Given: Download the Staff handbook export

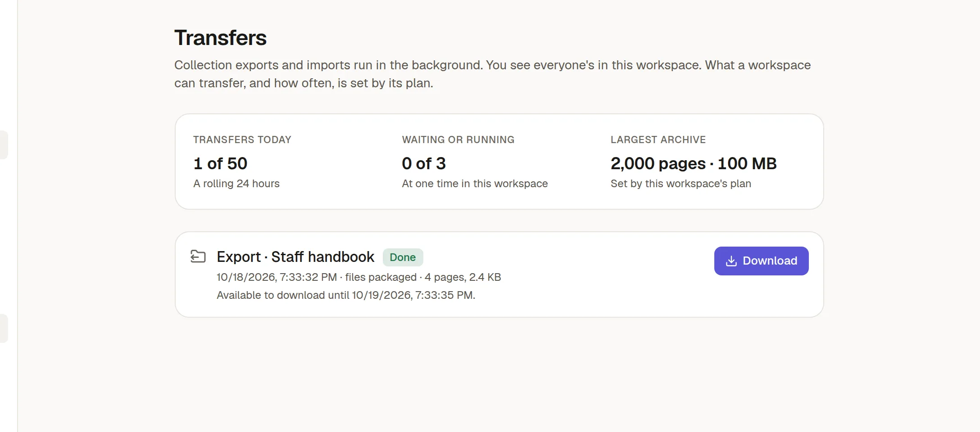Looking at the screenshot, I should coord(761,261).
